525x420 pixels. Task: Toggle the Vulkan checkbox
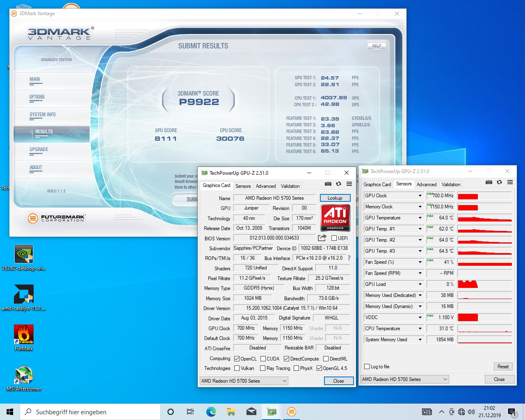click(237, 368)
